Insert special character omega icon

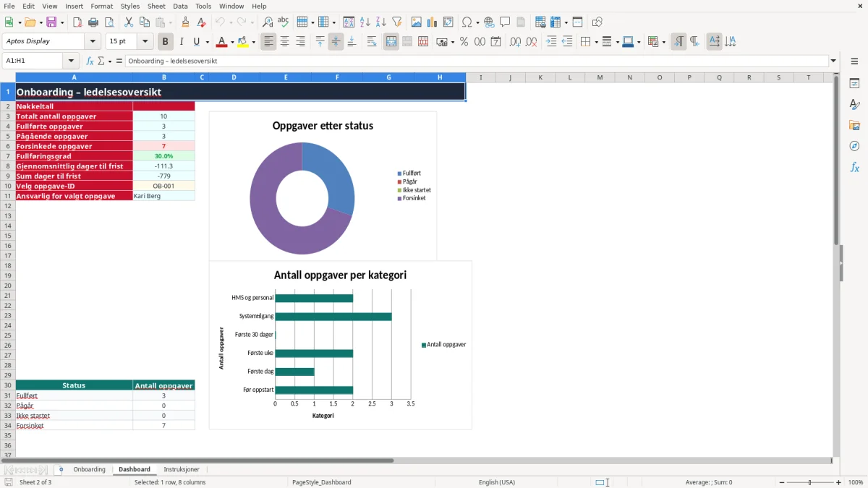pyautogui.click(x=467, y=22)
